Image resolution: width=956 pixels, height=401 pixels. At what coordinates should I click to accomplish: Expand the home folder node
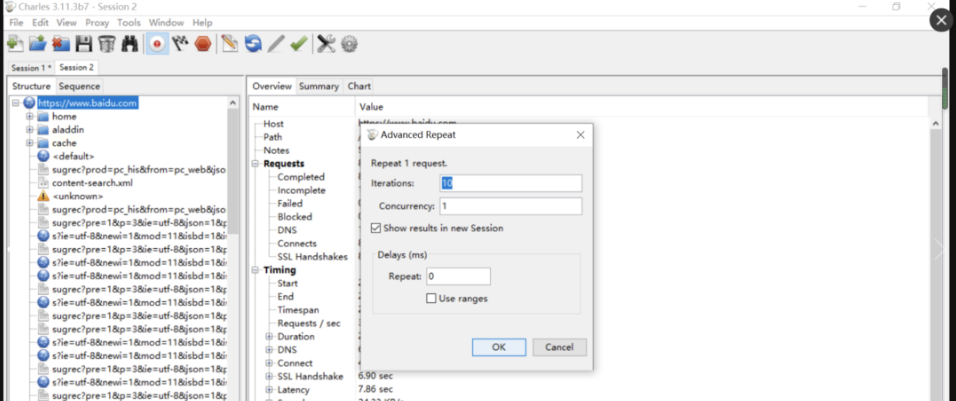(x=29, y=116)
